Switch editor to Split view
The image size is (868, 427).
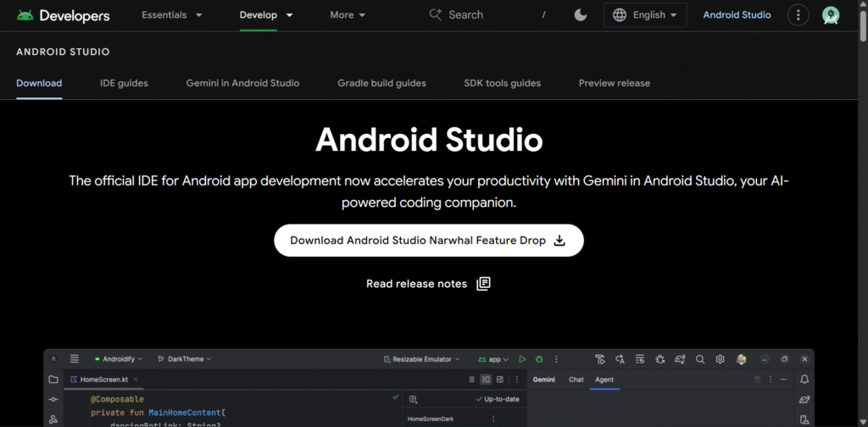[x=486, y=380]
